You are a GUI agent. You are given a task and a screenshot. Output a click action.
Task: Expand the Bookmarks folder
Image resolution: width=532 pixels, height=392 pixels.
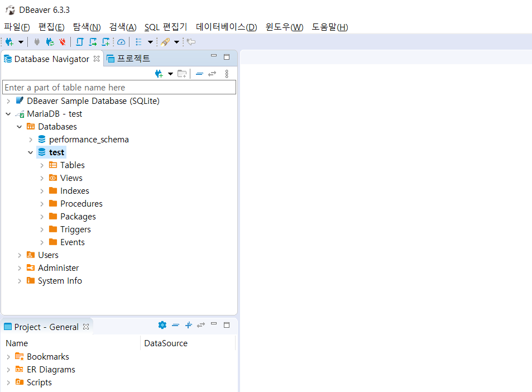[x=8, y=357]
